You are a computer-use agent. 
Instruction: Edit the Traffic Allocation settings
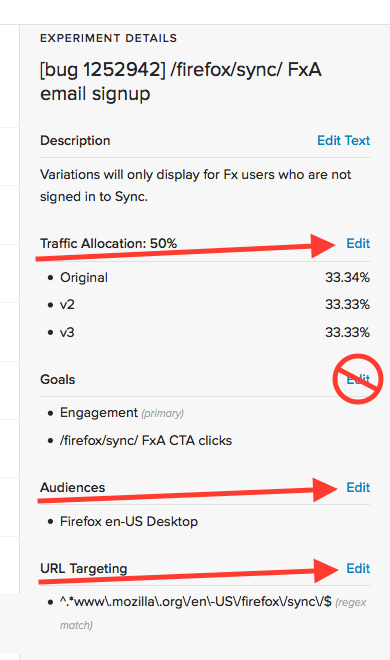tap(358, 243)
